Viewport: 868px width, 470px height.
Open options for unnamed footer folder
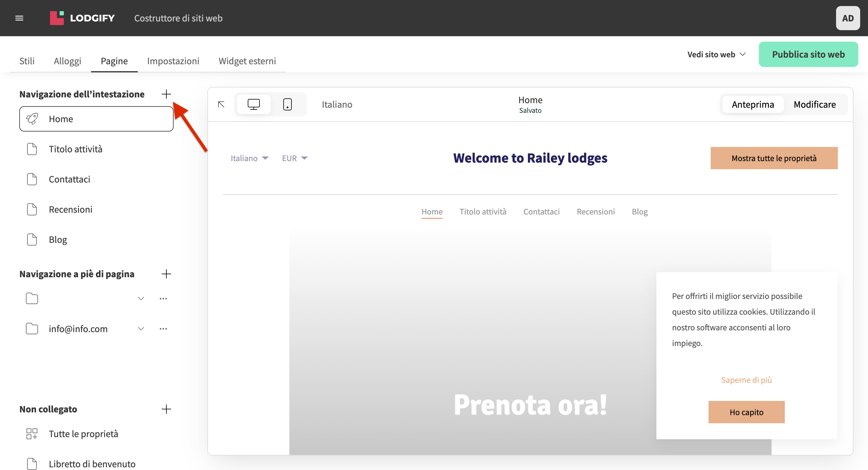[163, 298]
